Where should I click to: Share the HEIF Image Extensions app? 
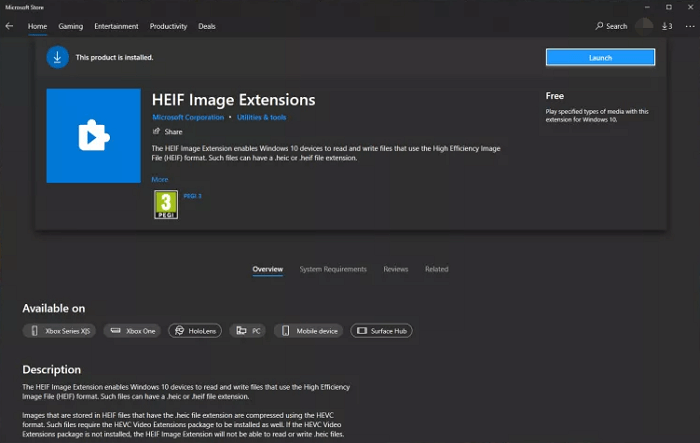point(167,132)
